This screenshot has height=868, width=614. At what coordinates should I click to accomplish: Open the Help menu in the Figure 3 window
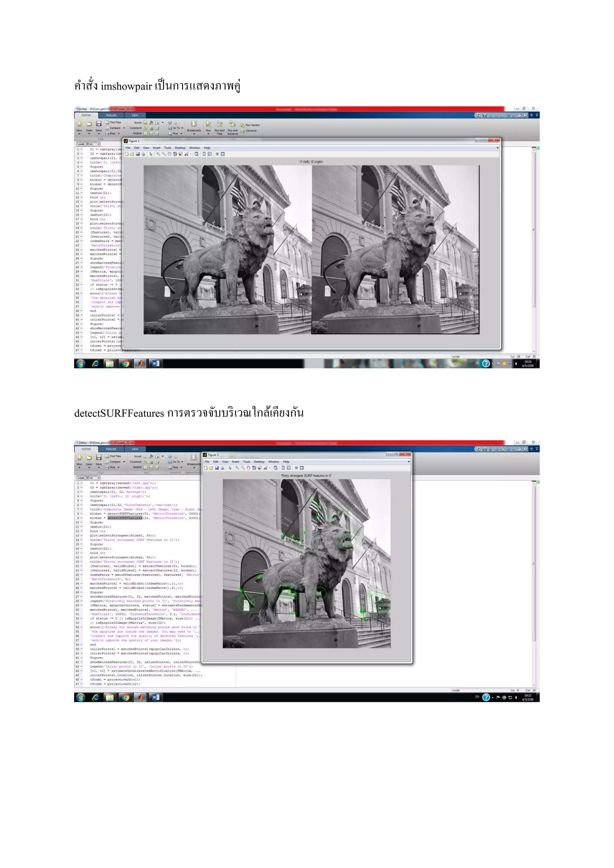point(286,462)
